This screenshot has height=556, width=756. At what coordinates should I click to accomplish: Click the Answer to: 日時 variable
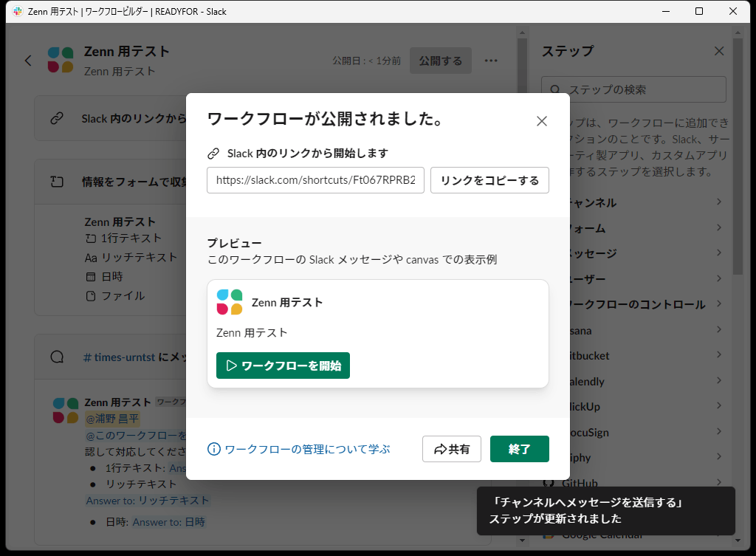[x=169, y=522]
